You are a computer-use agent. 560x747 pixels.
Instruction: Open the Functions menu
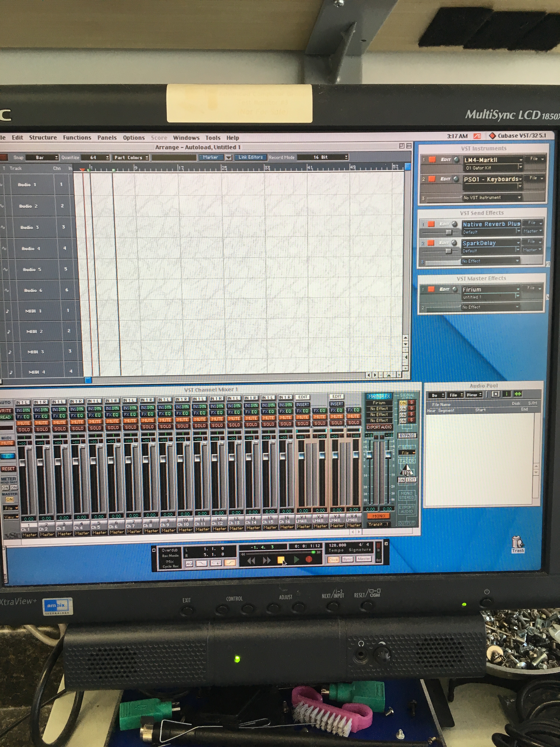(77, 137)
